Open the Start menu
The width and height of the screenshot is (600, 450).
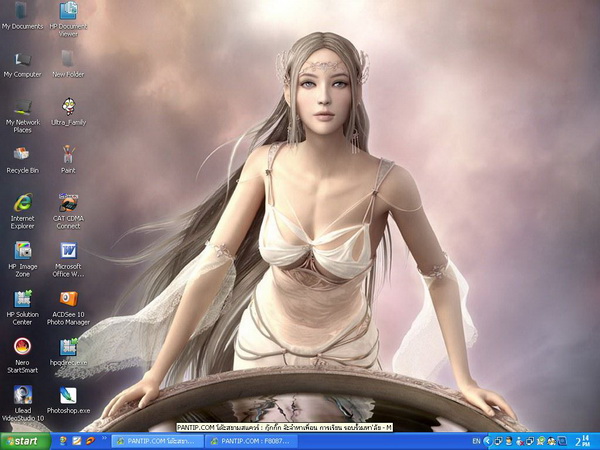(x=25, y=441)
